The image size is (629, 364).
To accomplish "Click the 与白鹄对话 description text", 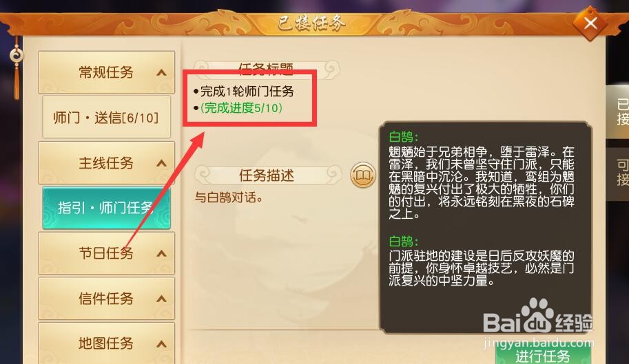I will click(229, 197).
